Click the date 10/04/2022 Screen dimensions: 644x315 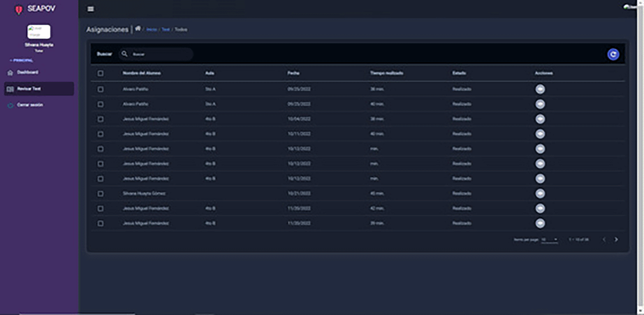click(299, 119)
